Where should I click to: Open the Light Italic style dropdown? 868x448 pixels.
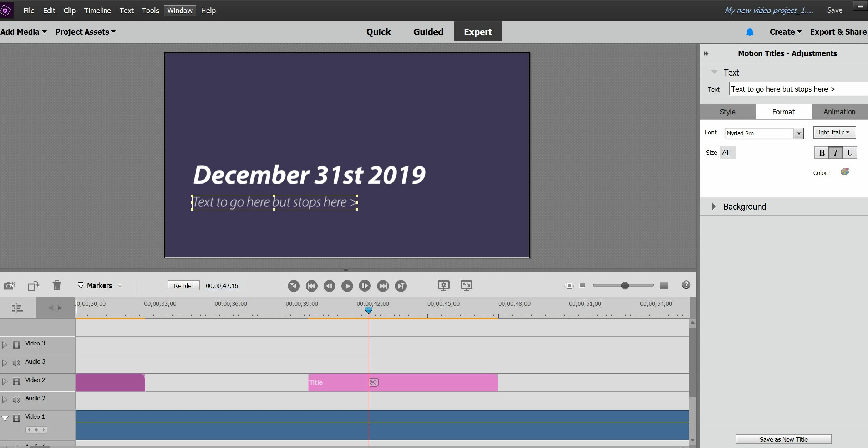[834, 132]
